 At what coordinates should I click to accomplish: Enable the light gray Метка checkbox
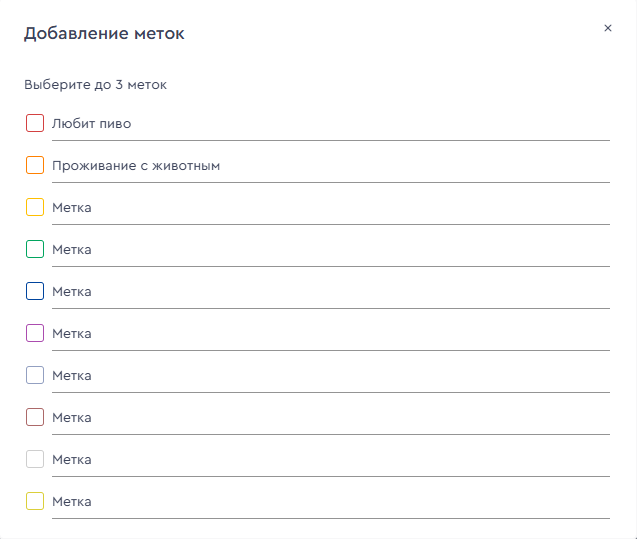35,459
